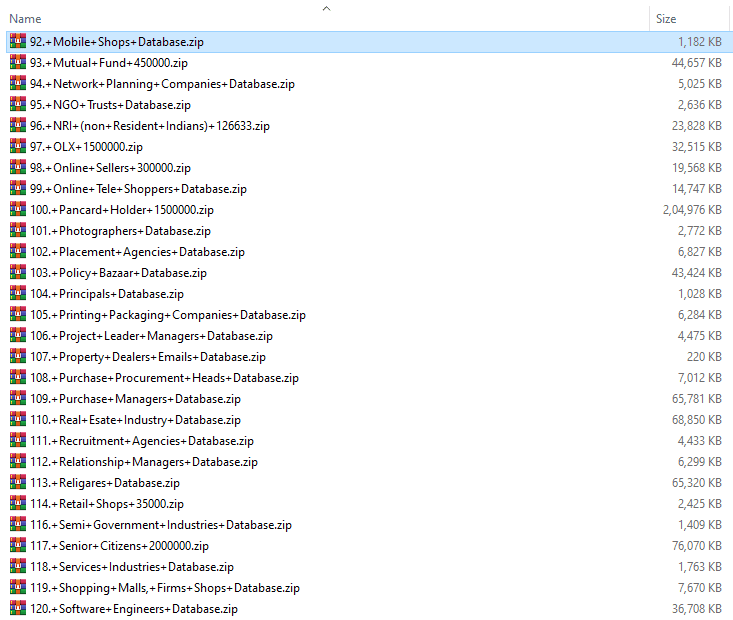
Task: Sort files by the Name column header
Action: coord(25,19)
